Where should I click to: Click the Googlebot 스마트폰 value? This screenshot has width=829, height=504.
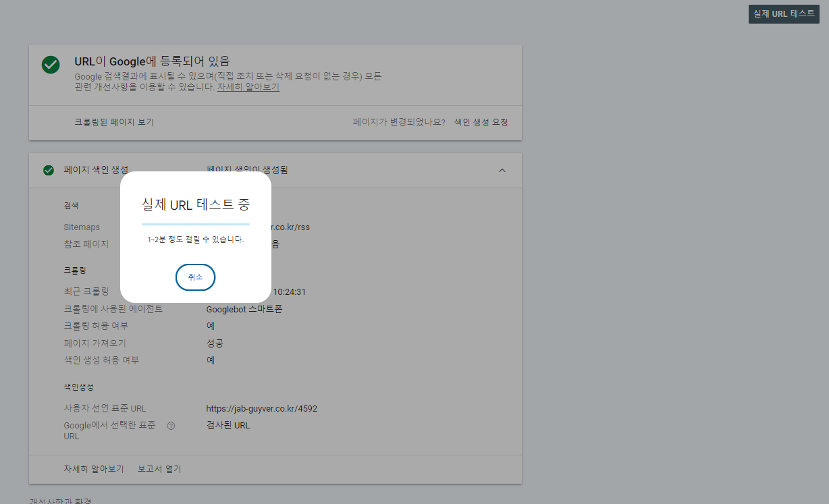(244, 309)
